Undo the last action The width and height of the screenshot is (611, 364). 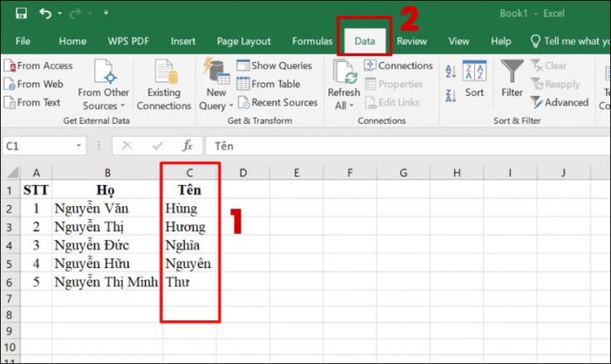(45, 14)
